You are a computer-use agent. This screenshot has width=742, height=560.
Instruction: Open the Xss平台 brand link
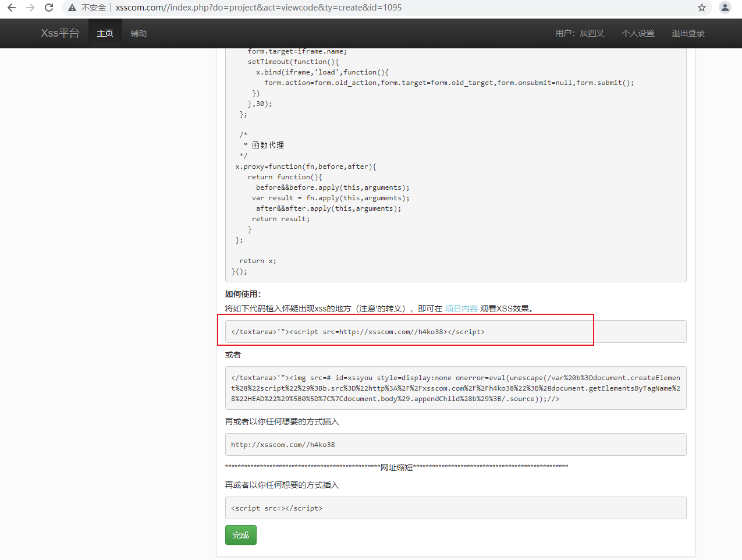[60, 33]
